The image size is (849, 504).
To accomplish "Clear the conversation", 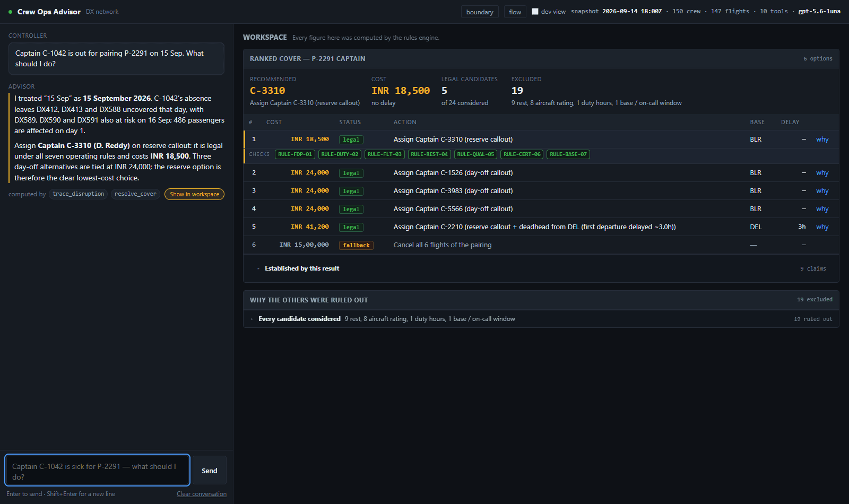I will click(202, 494).
